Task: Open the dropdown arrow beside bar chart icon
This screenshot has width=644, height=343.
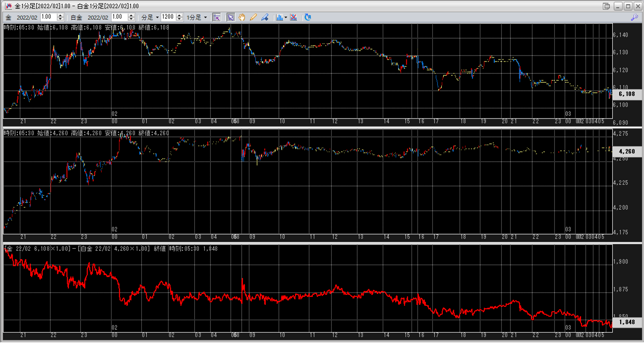Action: pyautogui.click(x=286, y=17)
